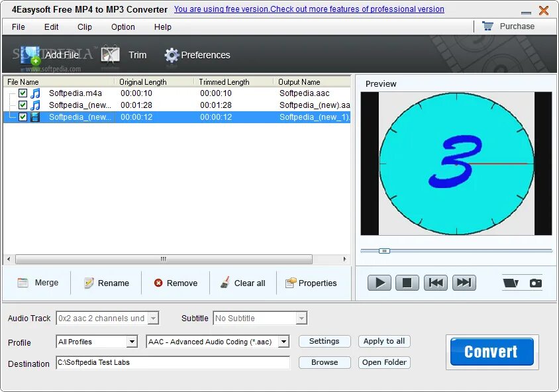Click music note icon for Softpedia.m4a
This screenshot has height=392, width=559.
click(35, 93)
